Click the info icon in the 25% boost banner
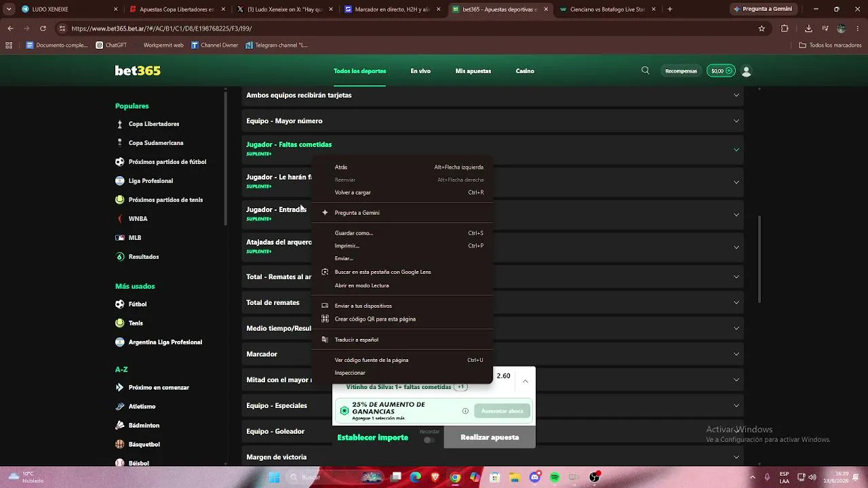Screen dimensions: 868x488 tap(465, 411)
